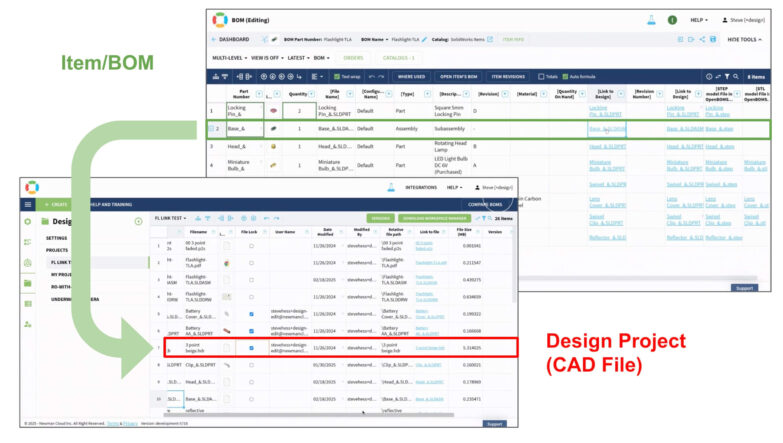Edit BOM name using the pencil icon
This screenshot has height=443, width=783.
(x=424, y=39)
